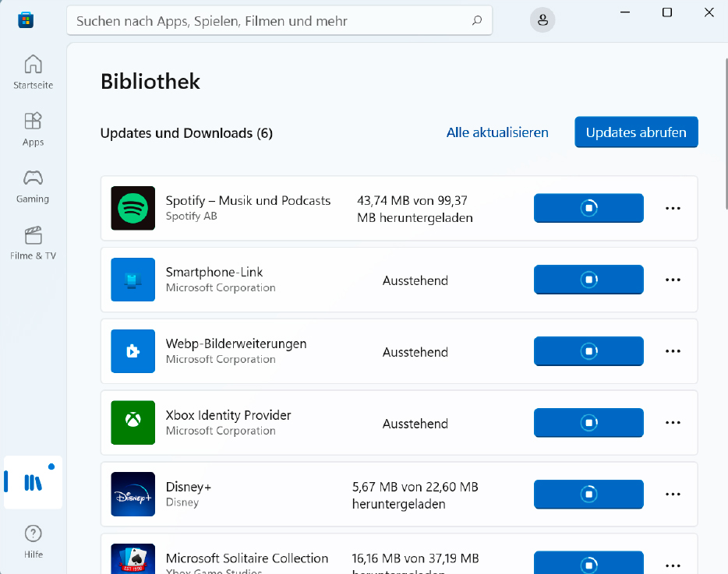This screenshot has width=728, height=574.
Task: Cancel pending Xbox Identity Provider update
Action: pos(588,423)
